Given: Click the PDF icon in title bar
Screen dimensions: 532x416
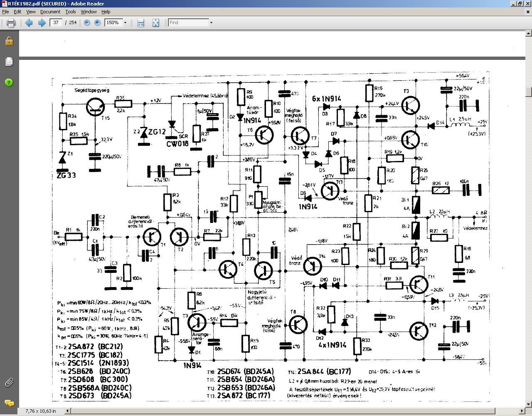Looking at the screenshot, I should [x=4, y=4].
